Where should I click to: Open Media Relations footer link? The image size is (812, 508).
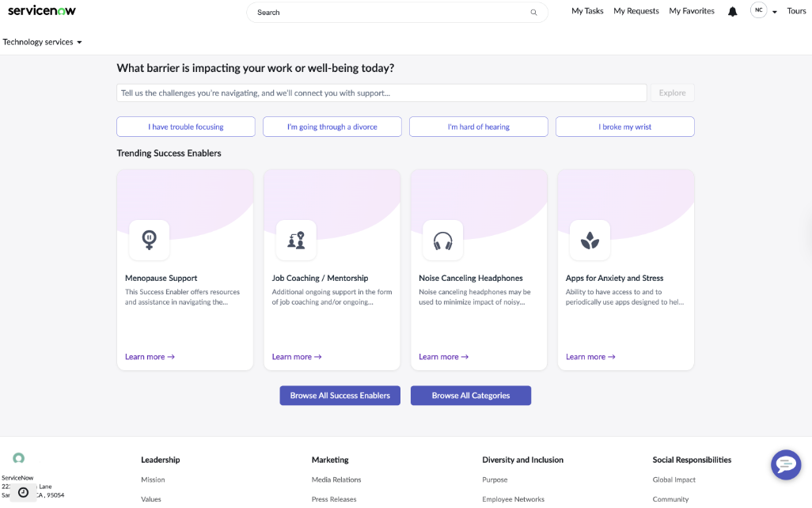tap(336, 480)
